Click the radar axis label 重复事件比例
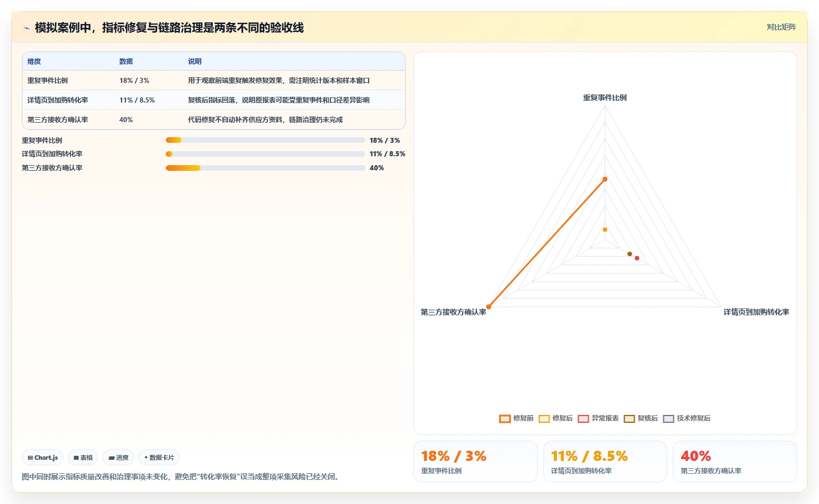Screen dimensions: 819x504 click(x=605, y=97)
